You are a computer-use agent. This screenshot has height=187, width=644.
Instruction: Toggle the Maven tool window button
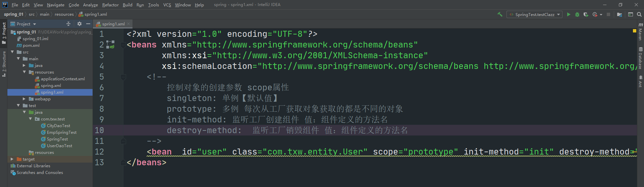tap(640, 32)
